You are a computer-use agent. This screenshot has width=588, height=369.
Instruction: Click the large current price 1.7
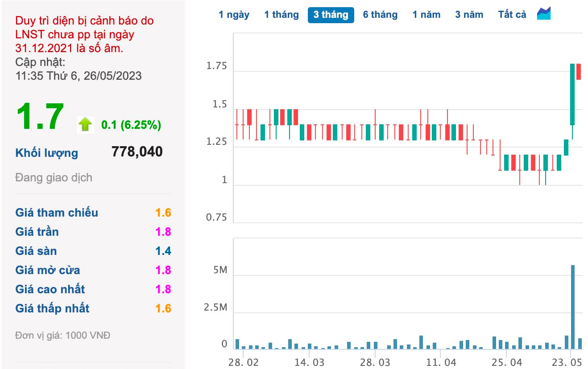click(40, 117)
